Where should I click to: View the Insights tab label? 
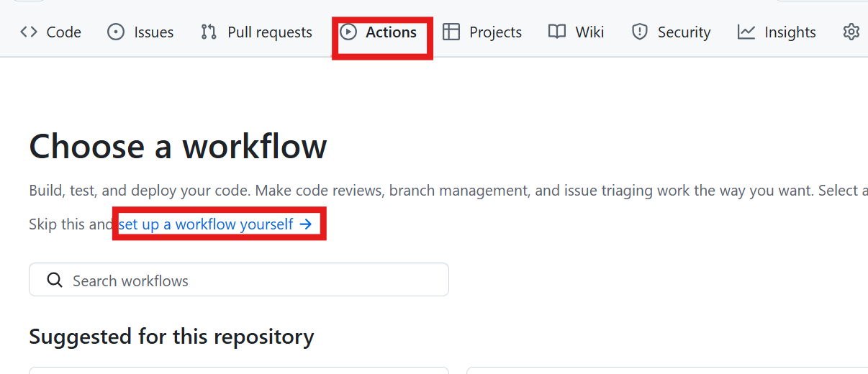790,32
